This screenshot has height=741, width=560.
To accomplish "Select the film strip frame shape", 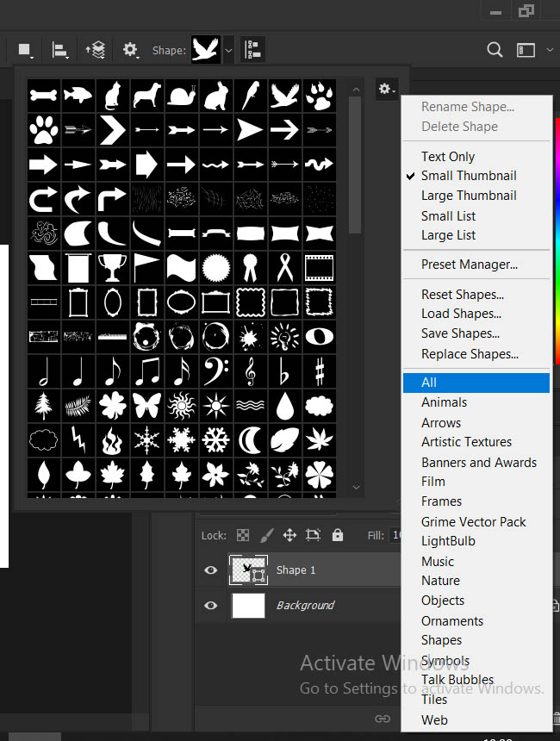I will pyautogui.click(x=320, y=268).
